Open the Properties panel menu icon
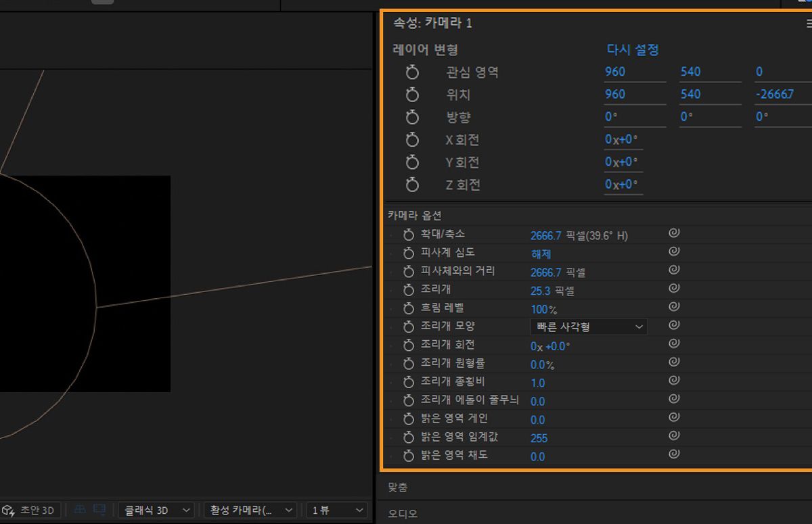This screenshot has height=524, width=812. (x=808, y=22)
